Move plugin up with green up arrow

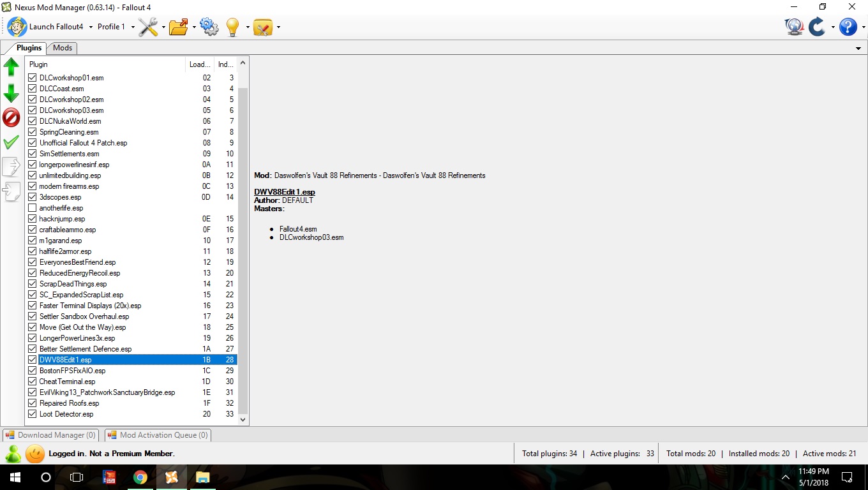[x=11, y=67]
